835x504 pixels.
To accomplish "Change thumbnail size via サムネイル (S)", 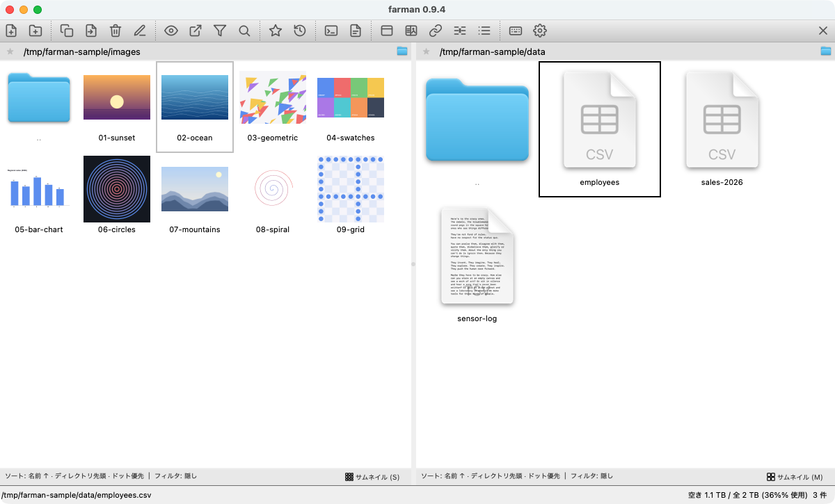I will coord(372,477).
